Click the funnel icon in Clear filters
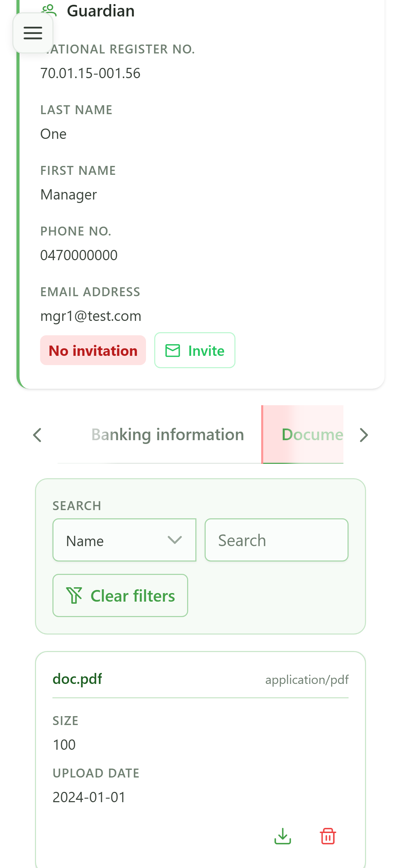Viewport: 401px width, 868px height. (x=74, y=595)
